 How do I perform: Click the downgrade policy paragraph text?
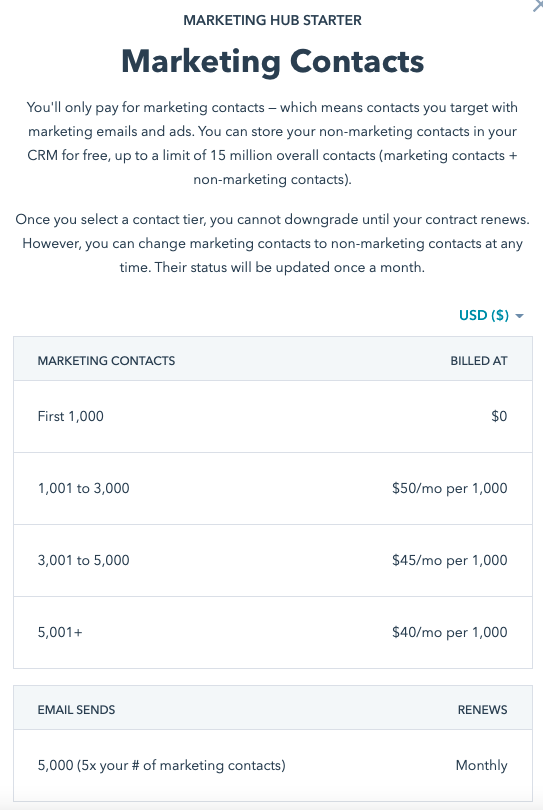click(x=272, y=243)
